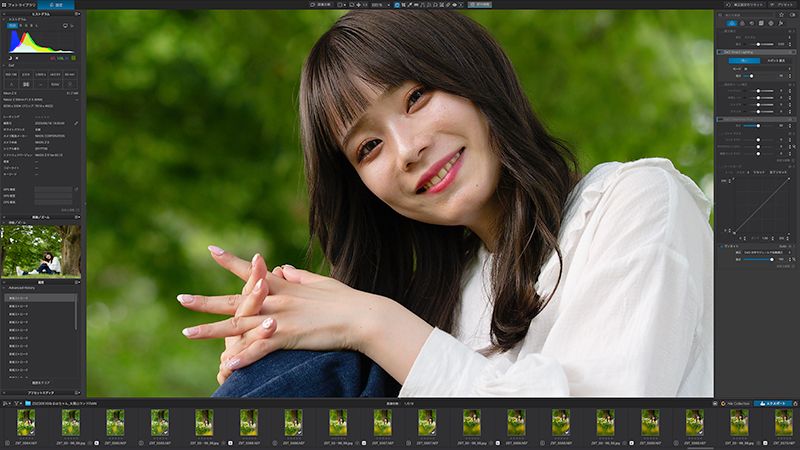Open the 200% zoom level dropdown
This screenshot has width=800, height=450.
381,5
